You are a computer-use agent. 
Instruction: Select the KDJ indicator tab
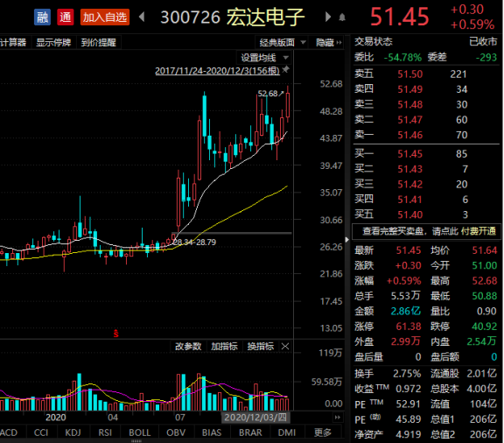(73, 432)
